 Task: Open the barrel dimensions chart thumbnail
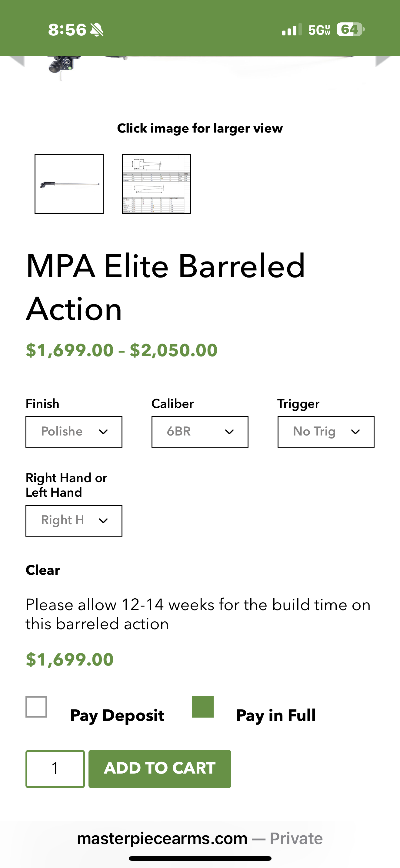156,184
